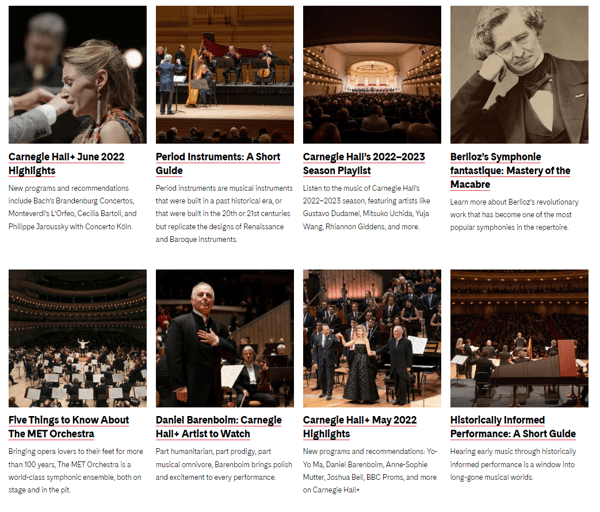Open Carnegie Hall+ June 2022 Highlights article title

(66, 163)
